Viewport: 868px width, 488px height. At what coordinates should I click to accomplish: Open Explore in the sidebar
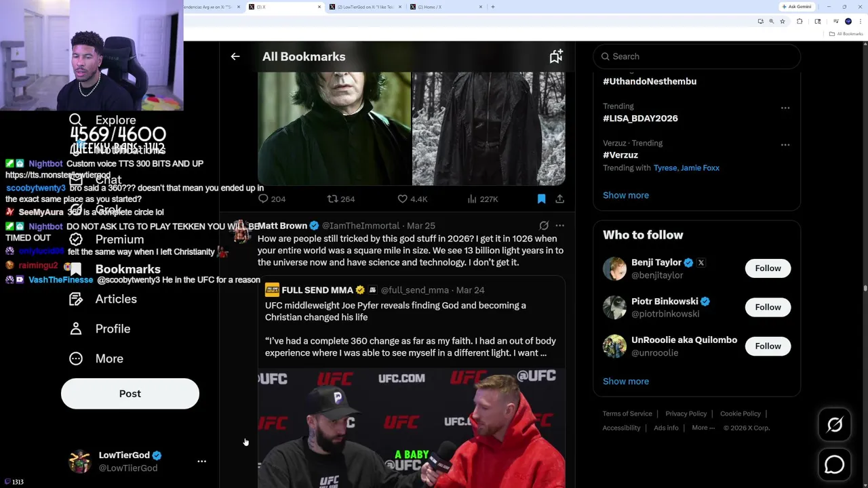(115, 120)
